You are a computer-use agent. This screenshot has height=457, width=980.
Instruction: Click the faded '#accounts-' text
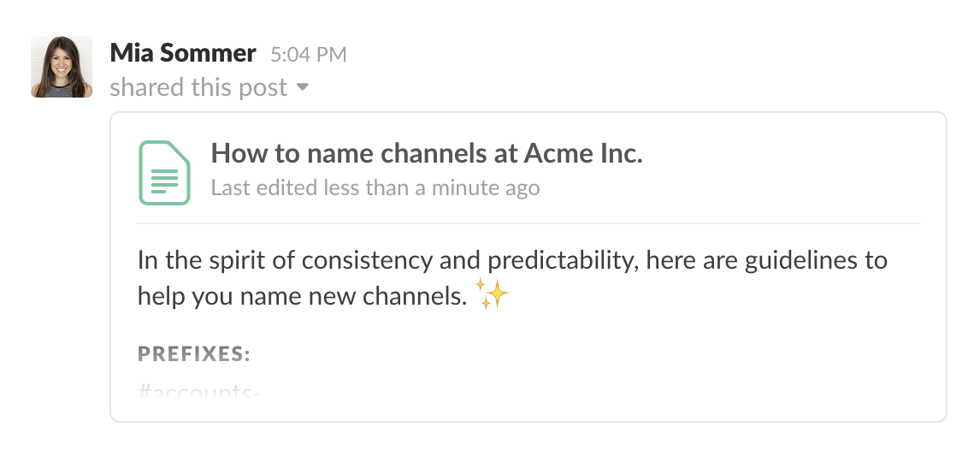click(198, 392)
